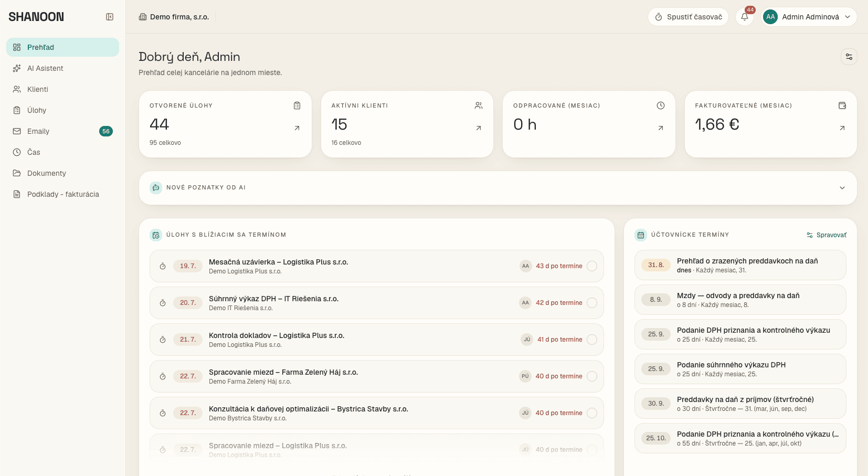Mark Kontrola dokladov task as complete
This screenshot has height=476, width=868.
point(592,340)
